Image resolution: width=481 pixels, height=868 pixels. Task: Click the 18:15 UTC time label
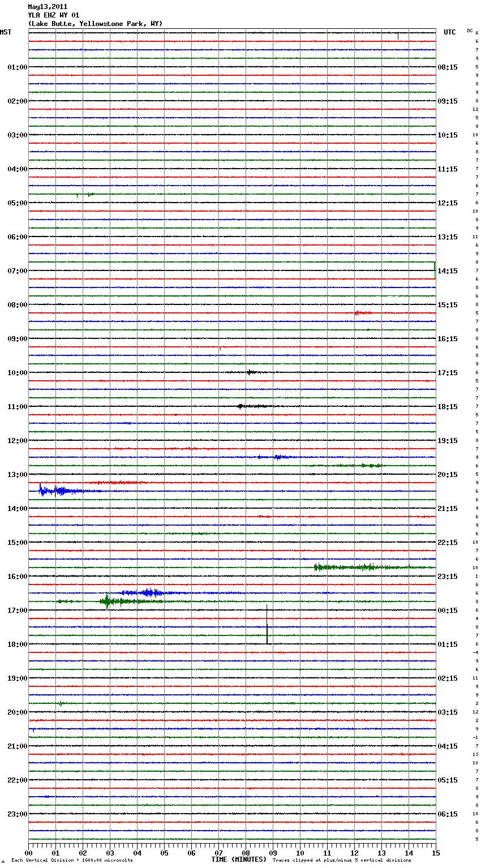[x=448, y=407]
